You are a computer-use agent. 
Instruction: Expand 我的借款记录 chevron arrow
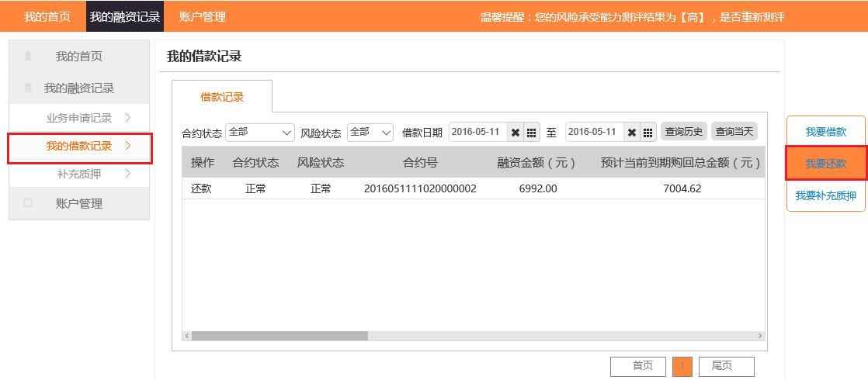coord(127,146)
